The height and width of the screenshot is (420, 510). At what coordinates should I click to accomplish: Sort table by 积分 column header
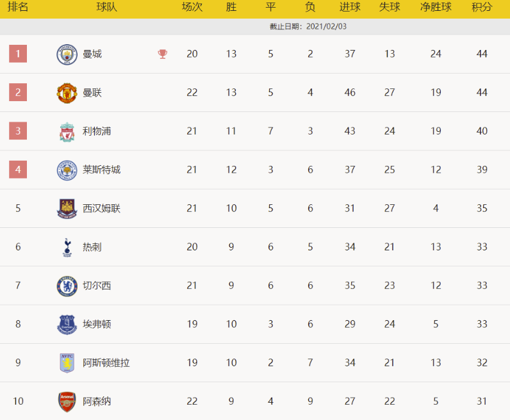[x=482, y=8]
